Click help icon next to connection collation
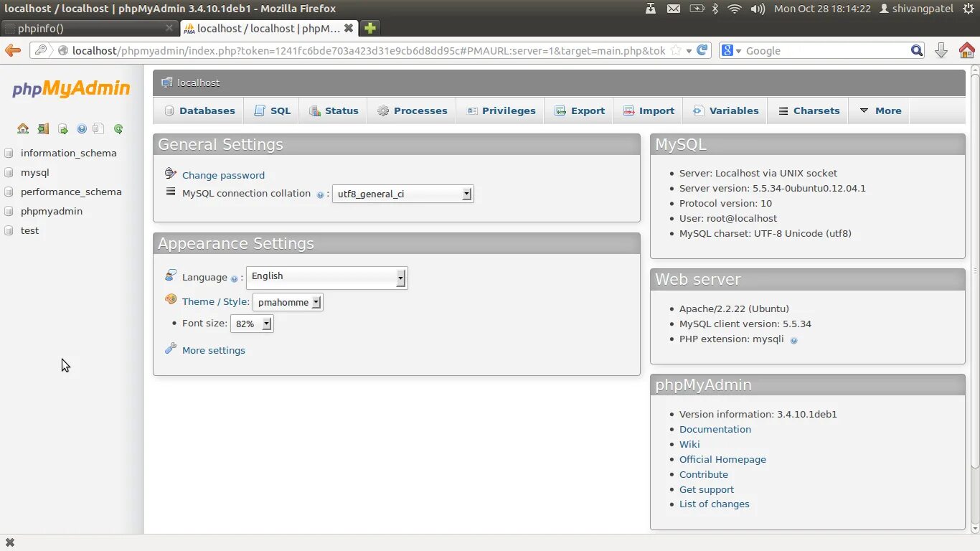The width and height of the screenshot is (980, 551). (x=320, y=194)
